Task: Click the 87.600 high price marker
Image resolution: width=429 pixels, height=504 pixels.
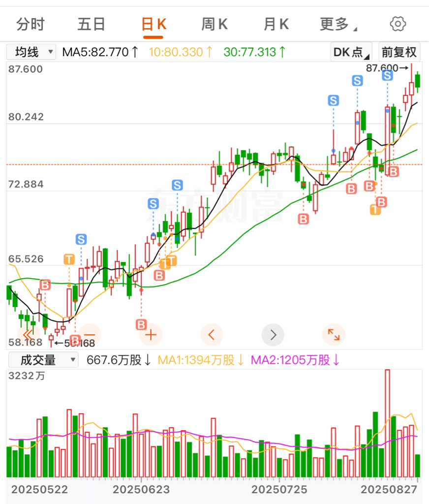Action: pyautogui.click(x=387, y=68)
